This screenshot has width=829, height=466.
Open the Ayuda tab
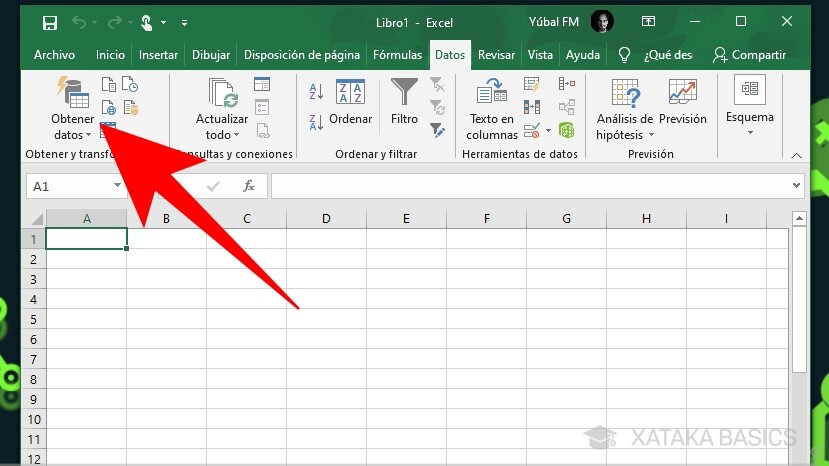[x=583, y=55]
